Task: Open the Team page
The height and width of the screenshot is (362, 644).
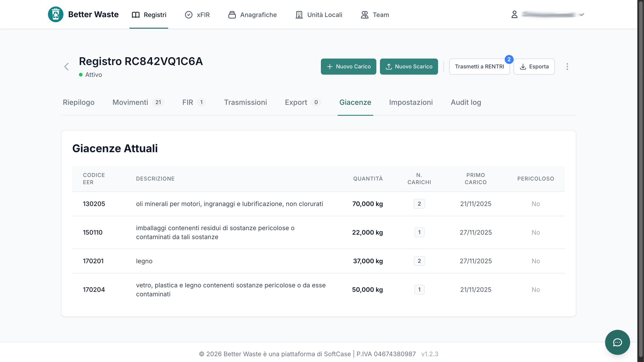Action: [x=375, y=15]
